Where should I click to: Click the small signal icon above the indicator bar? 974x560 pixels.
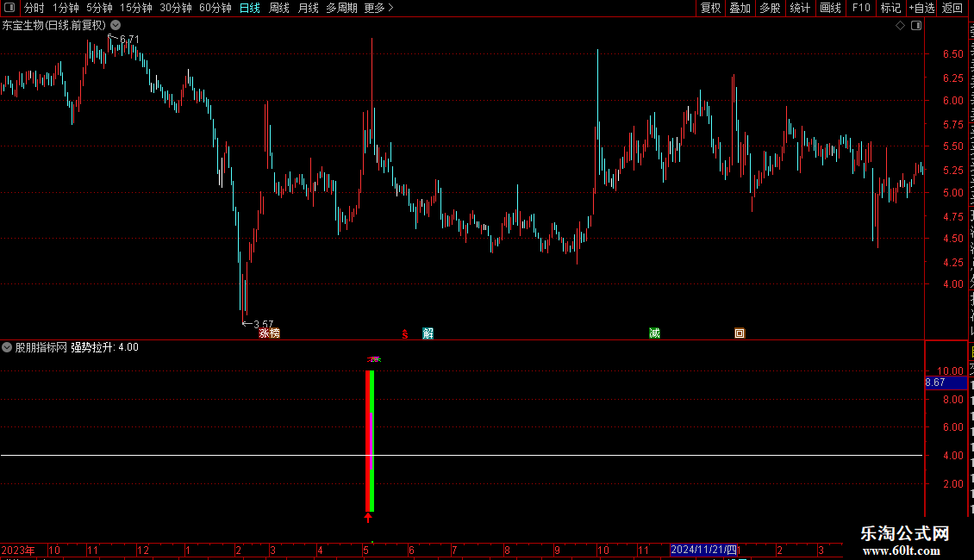[374, 359]
